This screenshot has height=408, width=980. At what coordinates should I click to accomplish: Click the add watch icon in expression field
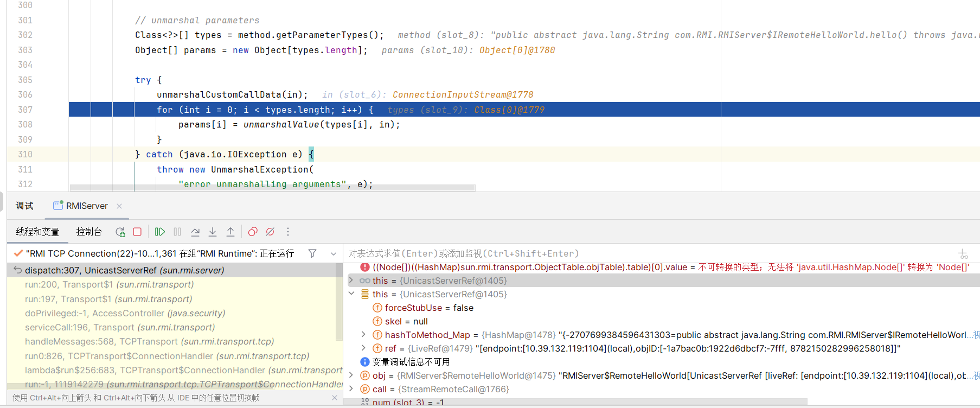tap(963, 253)
